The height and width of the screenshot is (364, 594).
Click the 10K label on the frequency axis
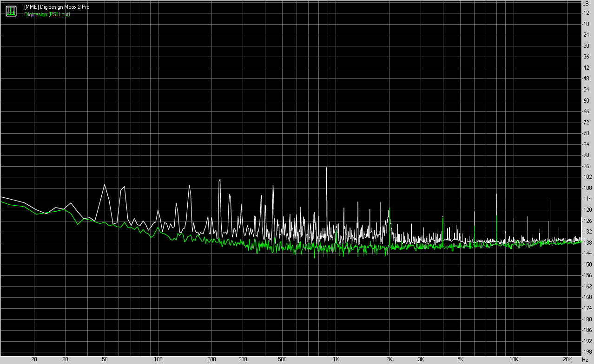(x=514, y=360)
